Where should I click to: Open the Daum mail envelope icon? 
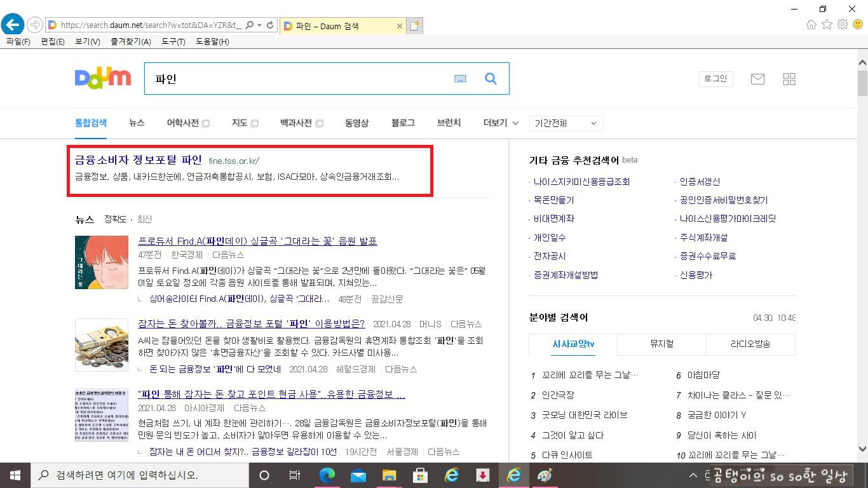757,79
